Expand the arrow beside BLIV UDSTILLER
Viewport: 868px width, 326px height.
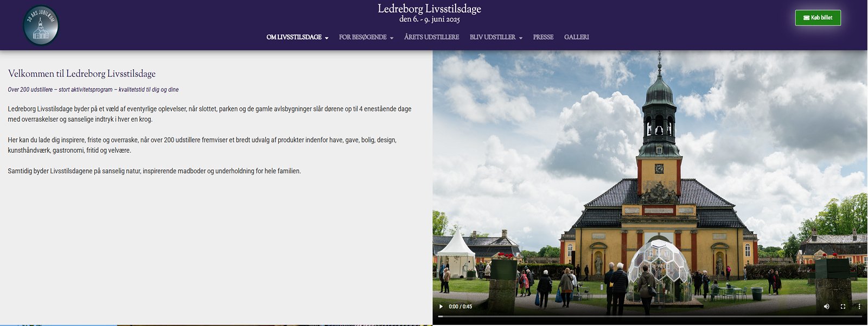click(x=521, y=38)
